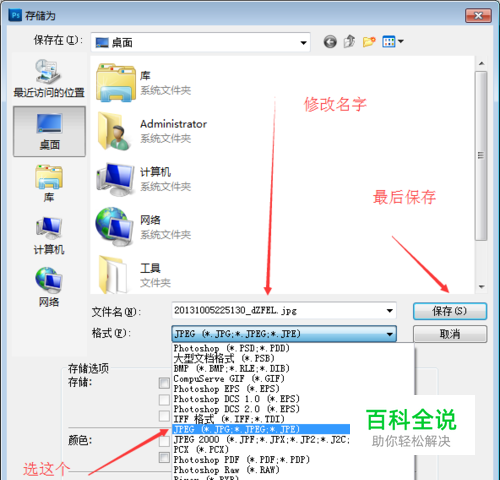
Task: Toggle the first checkbox beside 存储:
Action: [x=164, y=383]
